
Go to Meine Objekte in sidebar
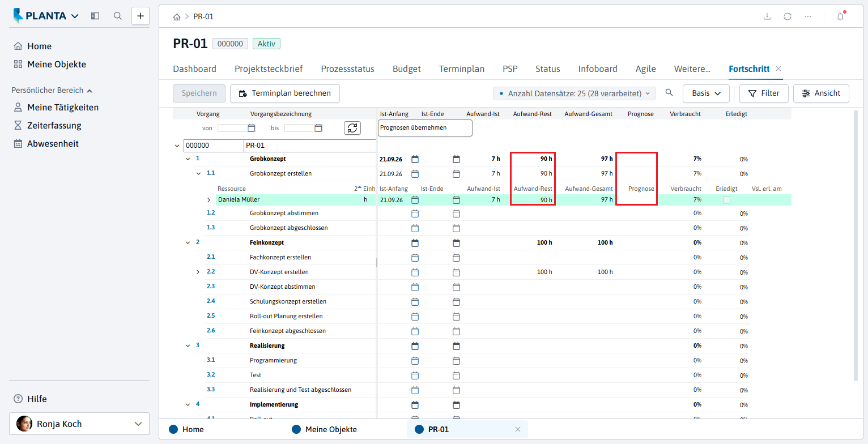57,65
